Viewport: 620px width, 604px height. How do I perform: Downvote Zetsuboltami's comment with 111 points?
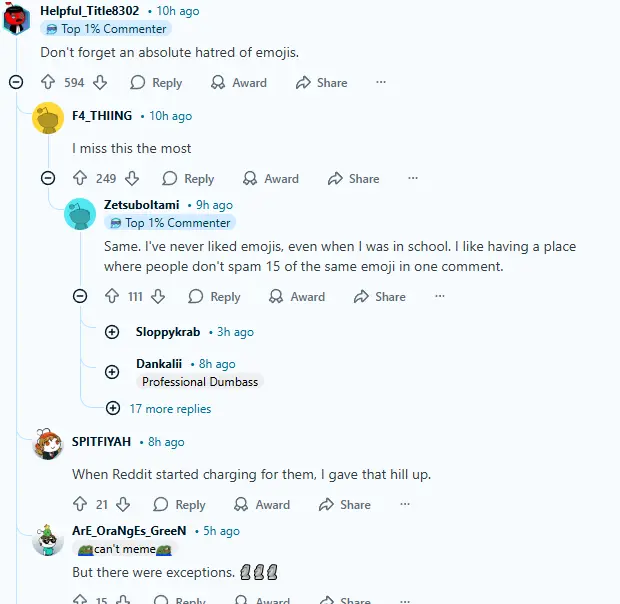pos(158,297)
